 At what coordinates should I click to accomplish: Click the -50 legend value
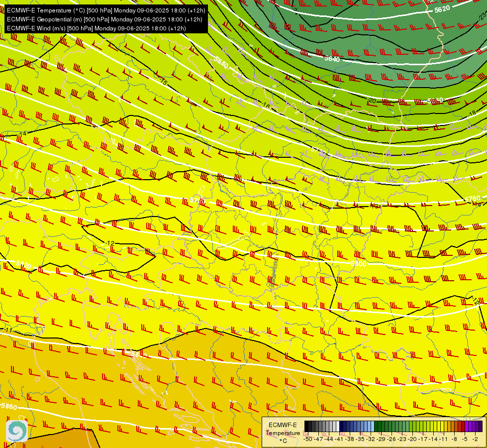pyautogui.click(x=308, y=439)
